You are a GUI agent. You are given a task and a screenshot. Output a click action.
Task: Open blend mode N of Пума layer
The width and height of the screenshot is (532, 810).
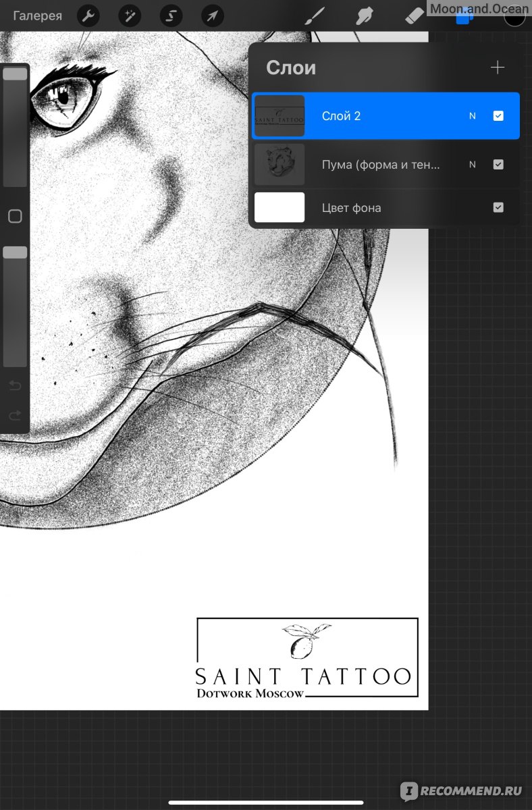[x=473, y=164]
